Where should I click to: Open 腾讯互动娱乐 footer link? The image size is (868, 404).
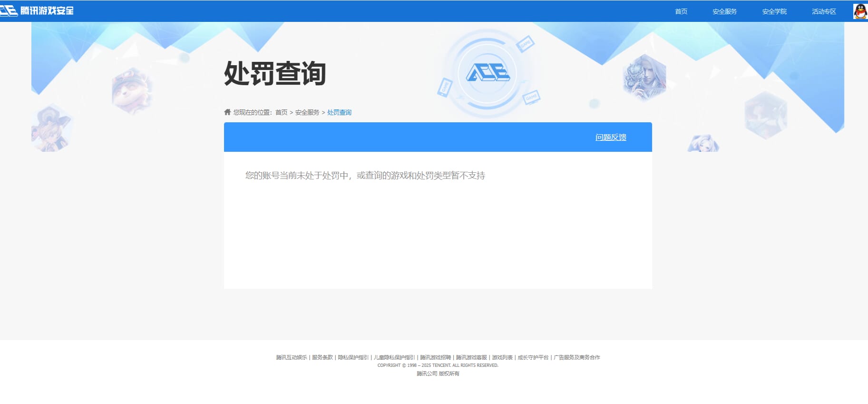[292, 357]
